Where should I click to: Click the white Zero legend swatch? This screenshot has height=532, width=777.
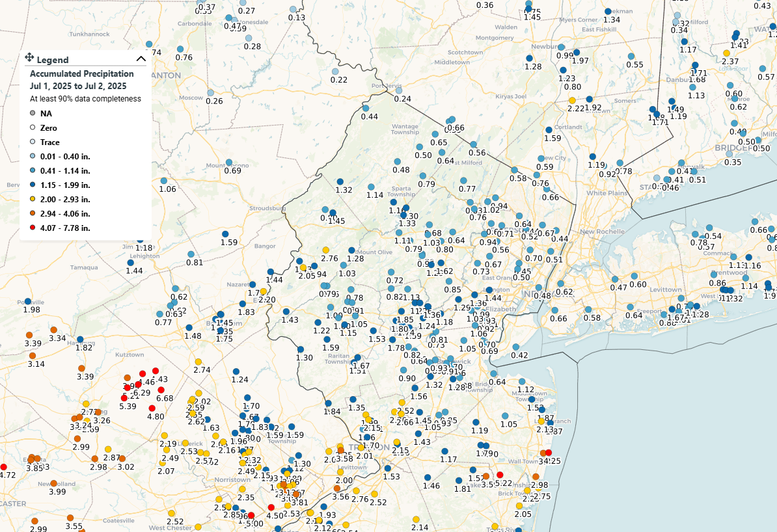click(x=33, y=128)
